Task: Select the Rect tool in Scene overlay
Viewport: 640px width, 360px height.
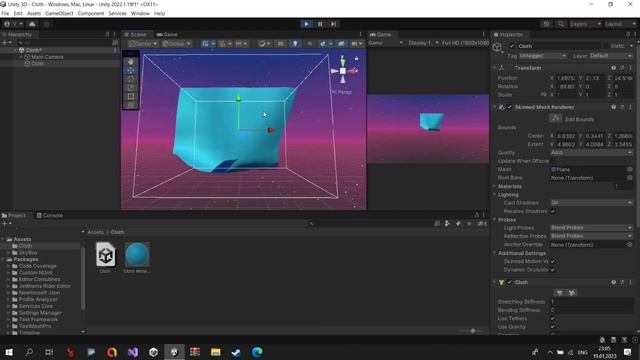Action: pos(131,97)
